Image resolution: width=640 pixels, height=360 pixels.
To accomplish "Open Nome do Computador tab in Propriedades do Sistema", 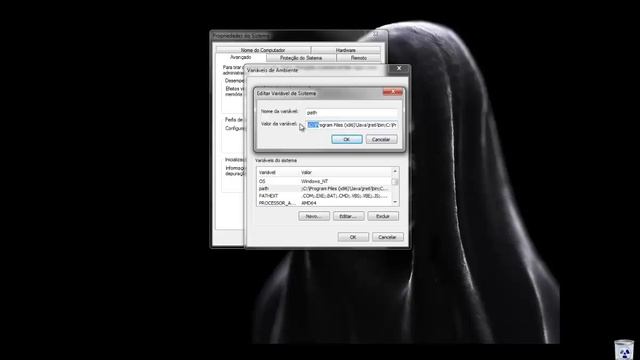I will 263,50.
